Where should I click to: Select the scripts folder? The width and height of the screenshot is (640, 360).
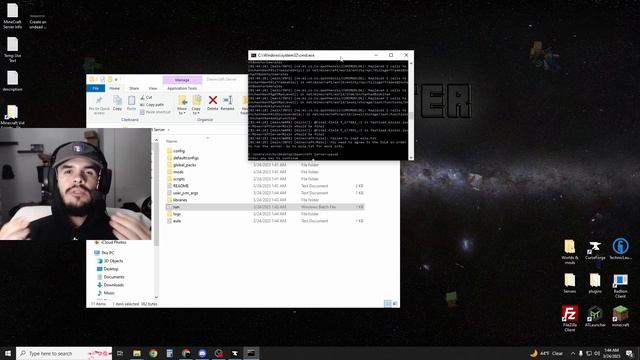coord(179,179)
